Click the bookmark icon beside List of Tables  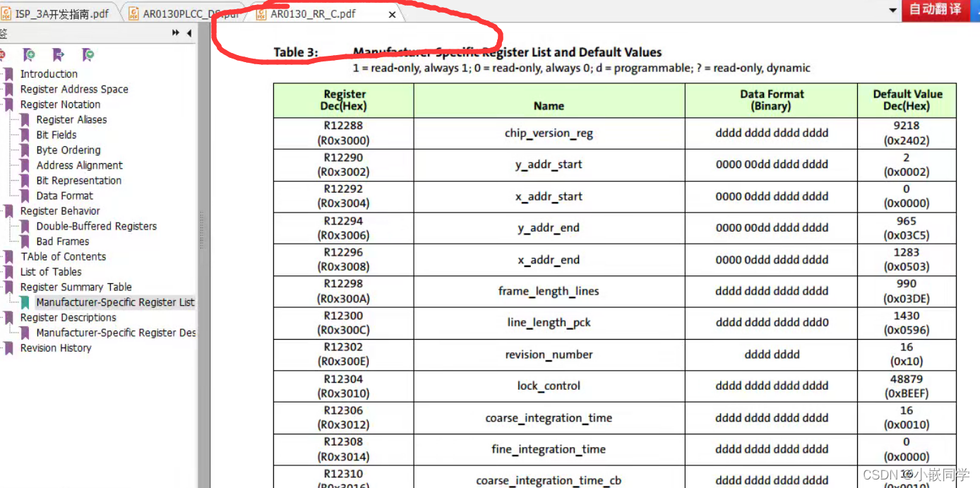[9, 272]
